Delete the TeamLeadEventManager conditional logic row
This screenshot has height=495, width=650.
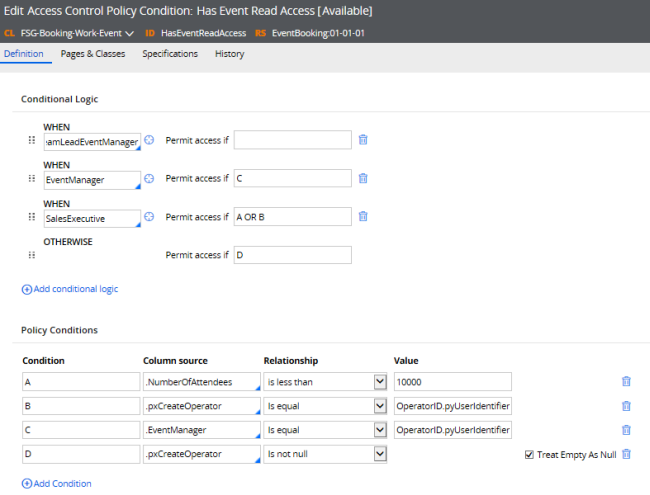[x=363, y=140]
